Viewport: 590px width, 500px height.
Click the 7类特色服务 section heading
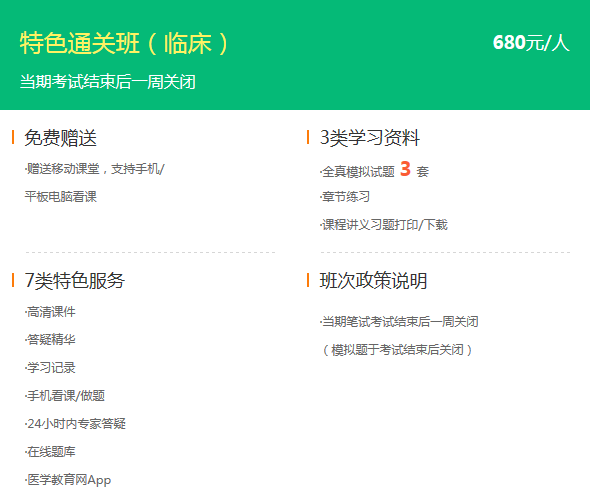tap(75, 280)
